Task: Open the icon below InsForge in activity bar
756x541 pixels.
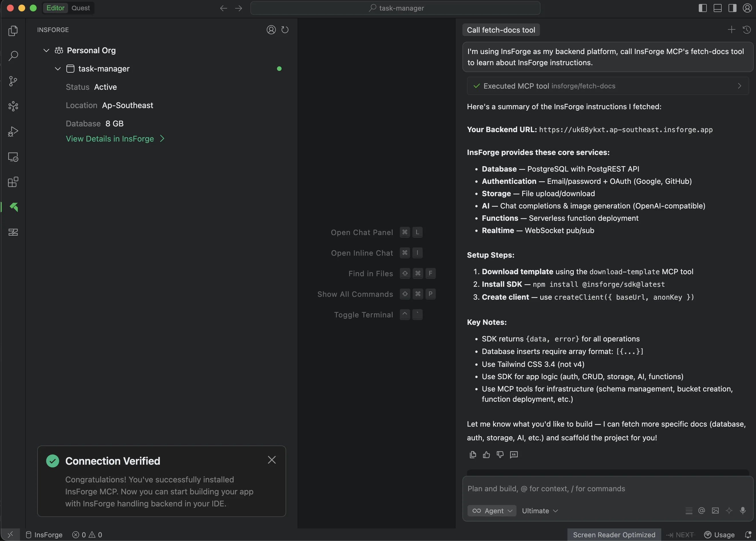Action: point(13,232)
